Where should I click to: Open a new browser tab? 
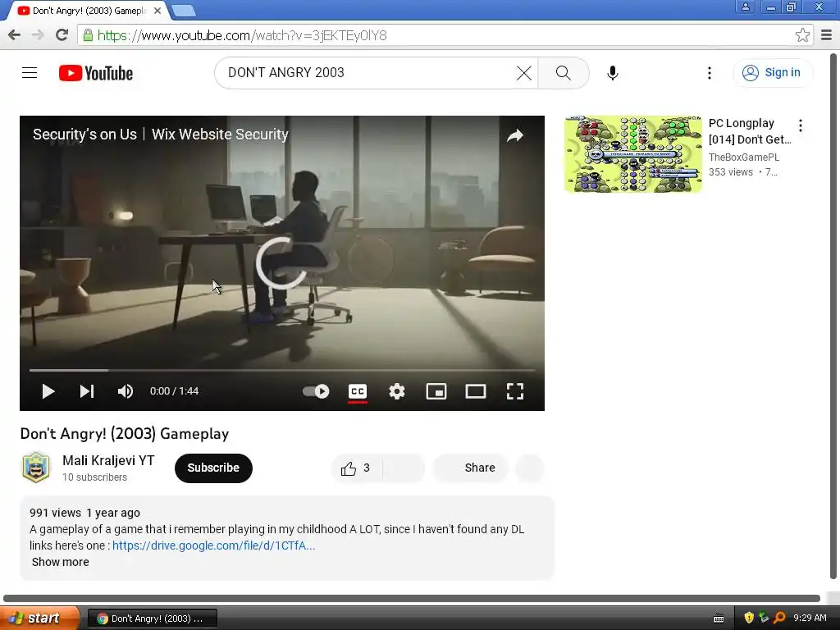coord(184,11)
